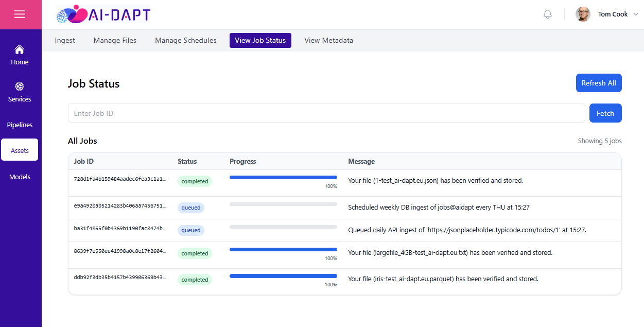
Task: Open Models in sidebar
Action: (20, 177)
